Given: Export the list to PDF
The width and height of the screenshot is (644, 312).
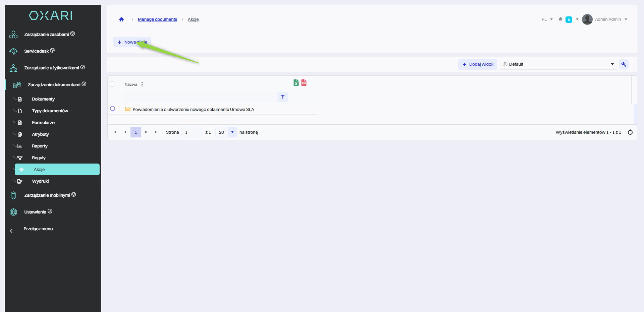Looking at the screenshot, I should pos(304,83).
